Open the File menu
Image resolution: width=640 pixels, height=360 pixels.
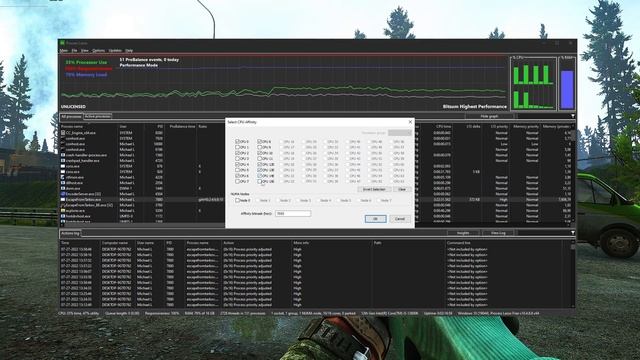(74, 51)
